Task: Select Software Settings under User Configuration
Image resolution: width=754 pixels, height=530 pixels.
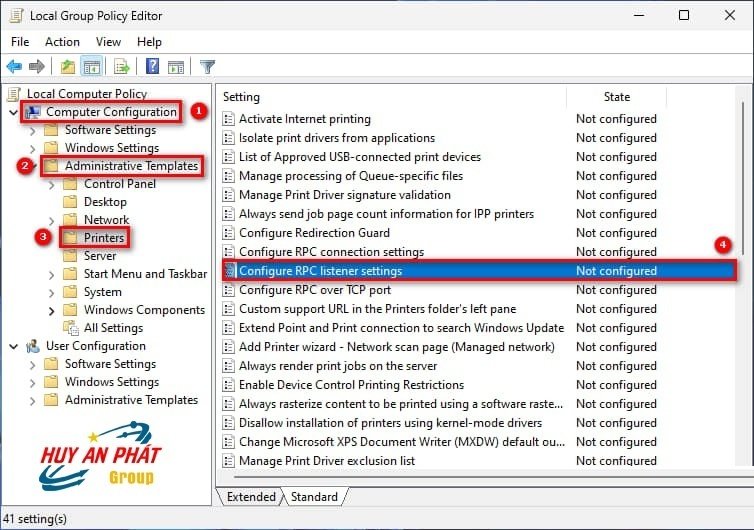Action: 111,364
